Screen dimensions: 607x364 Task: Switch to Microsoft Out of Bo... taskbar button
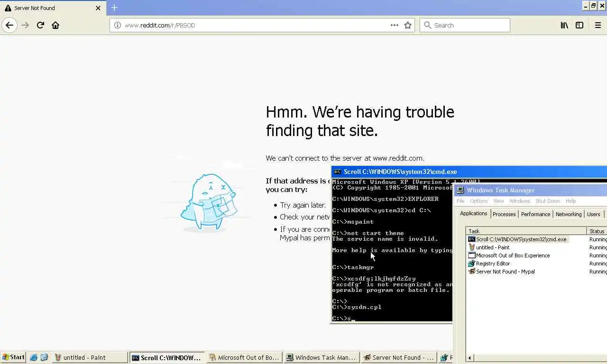tap(244, 357)
